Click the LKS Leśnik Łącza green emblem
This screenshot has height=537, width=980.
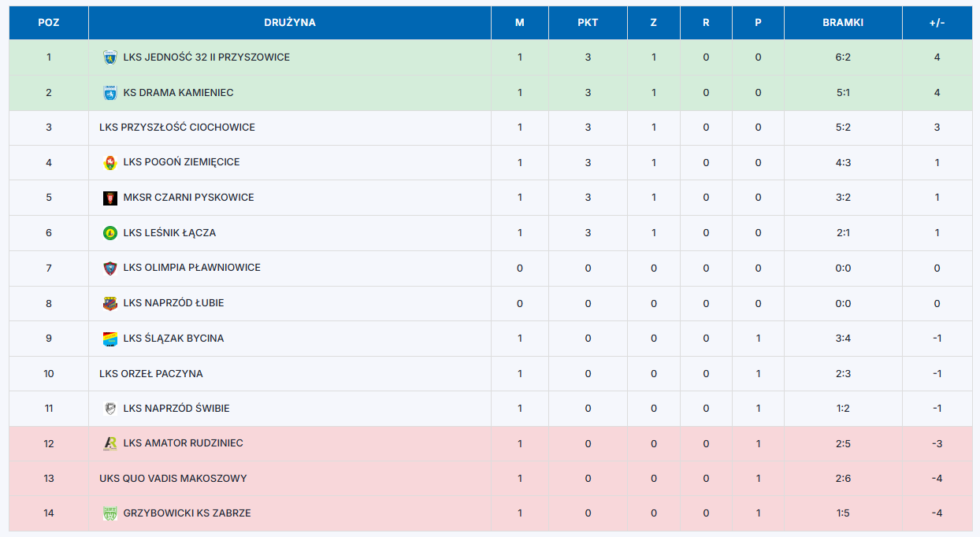click(110, 233)
